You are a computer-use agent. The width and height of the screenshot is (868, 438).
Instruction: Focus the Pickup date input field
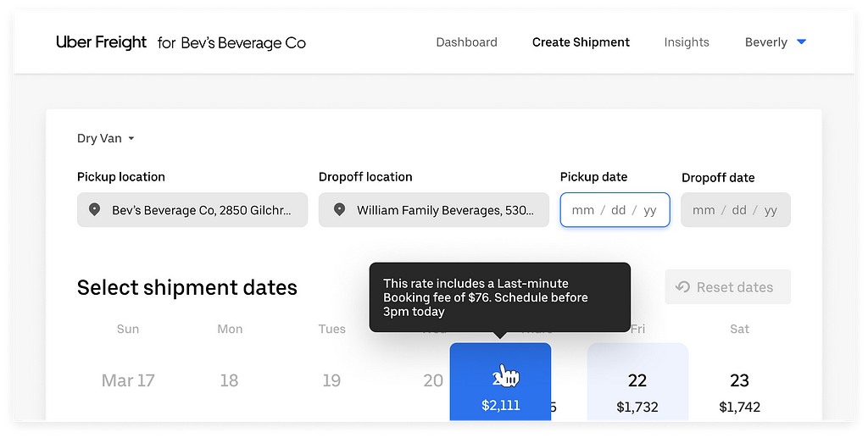tap(615, 209)
